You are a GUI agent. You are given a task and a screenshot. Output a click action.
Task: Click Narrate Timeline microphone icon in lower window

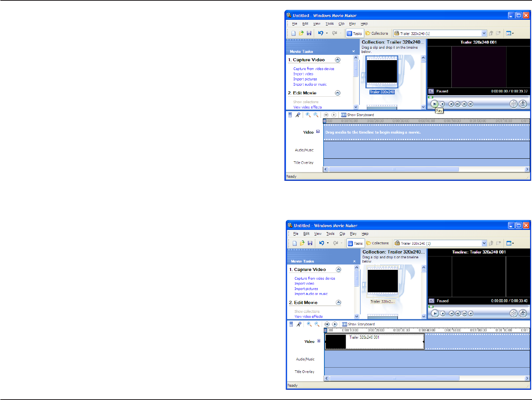coord(299,324)
